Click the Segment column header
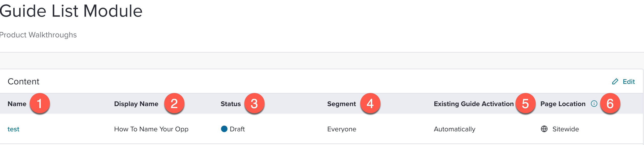Viewport: 644px width, 145px height. [341, 104]
